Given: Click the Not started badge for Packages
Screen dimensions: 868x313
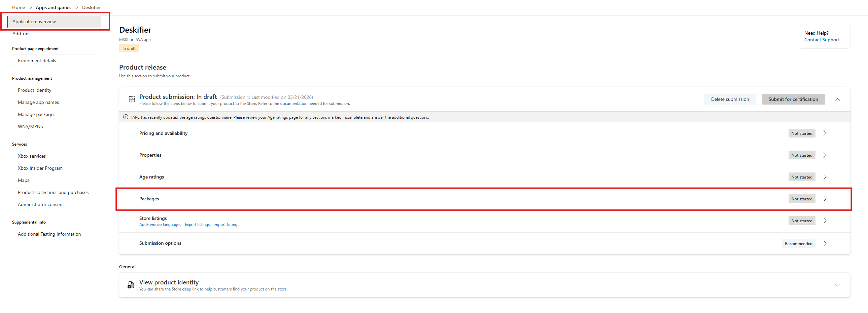Looking at the screenshot, I should coord(802,199).
